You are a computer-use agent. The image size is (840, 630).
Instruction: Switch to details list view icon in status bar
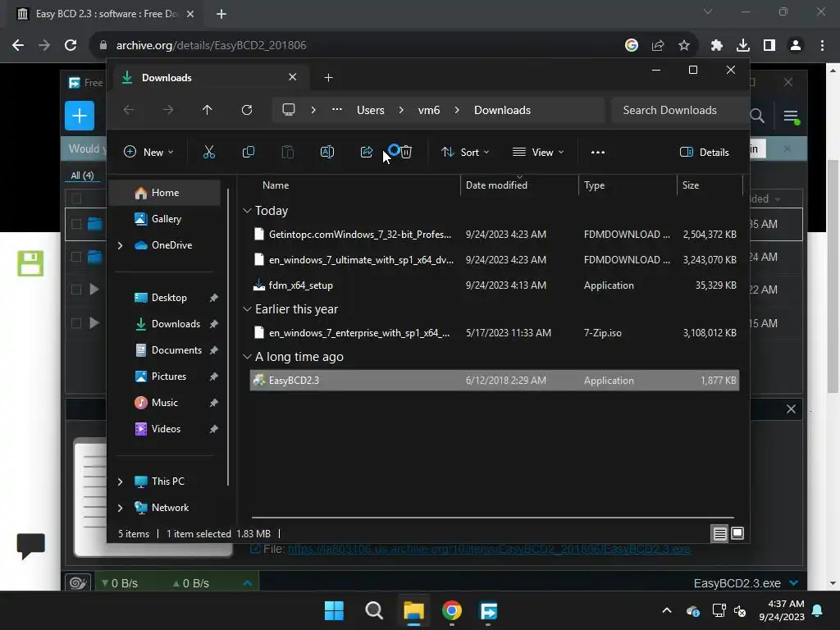719,533
